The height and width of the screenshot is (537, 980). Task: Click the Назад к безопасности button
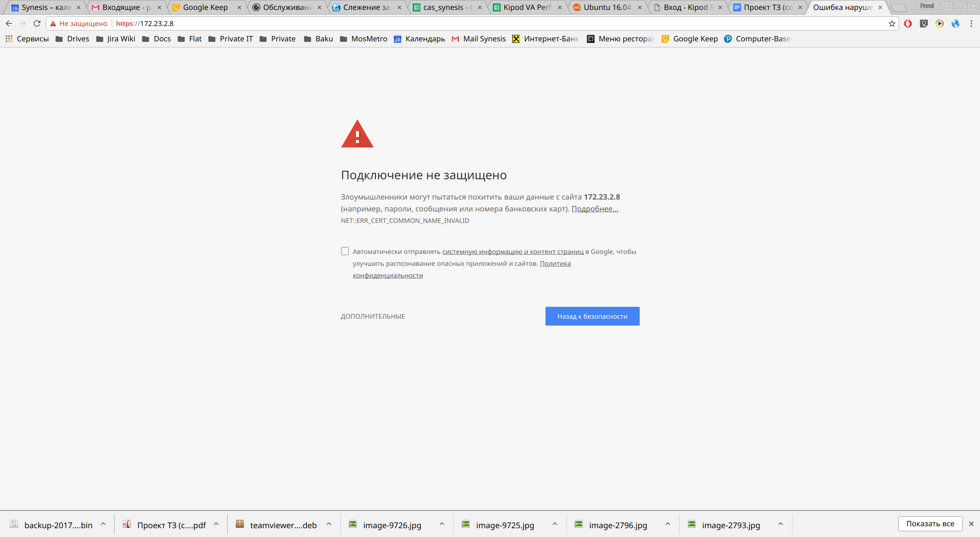pyautogui.click(x=592, y=316)
